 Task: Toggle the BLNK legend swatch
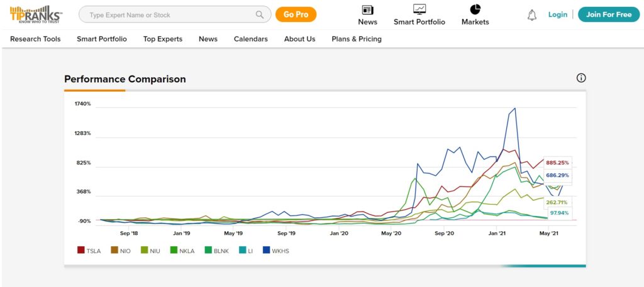208,250
